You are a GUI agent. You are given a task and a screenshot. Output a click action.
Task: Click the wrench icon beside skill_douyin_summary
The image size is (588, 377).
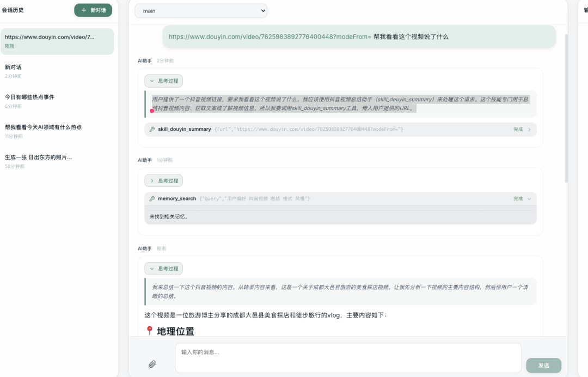(x=152, y=130)
